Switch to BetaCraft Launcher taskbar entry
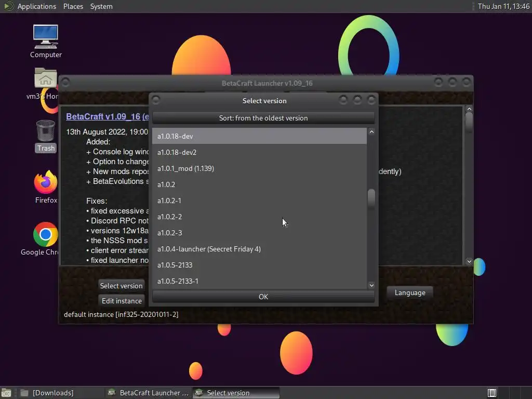This screenshot has width=532, height=399. 148,393
